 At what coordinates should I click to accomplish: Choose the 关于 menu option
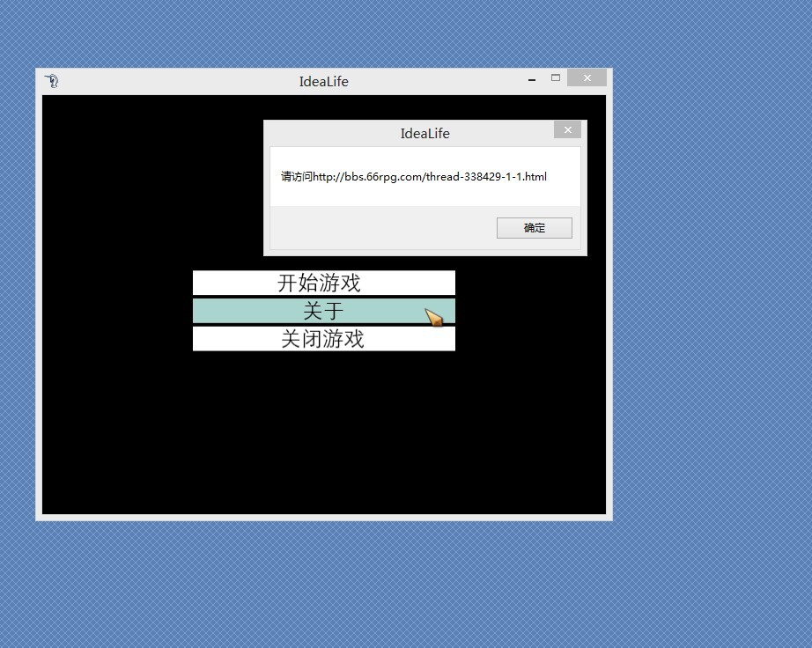pos(324,311)
